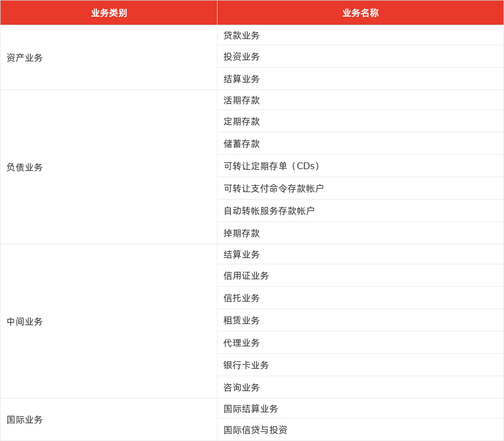Click the 代理业务 row

(360, 342)
